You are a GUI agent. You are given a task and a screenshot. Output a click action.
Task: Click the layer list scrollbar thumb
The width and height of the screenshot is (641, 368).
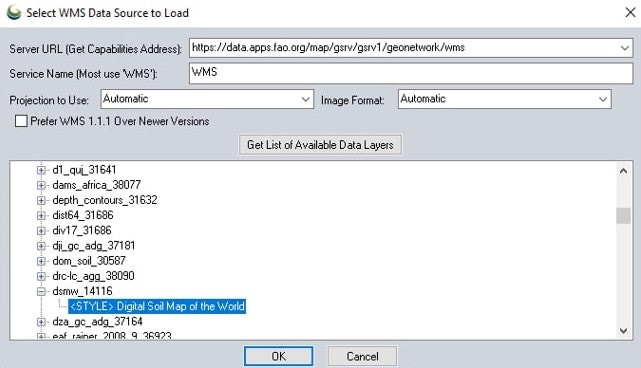(x=623, y=215)
